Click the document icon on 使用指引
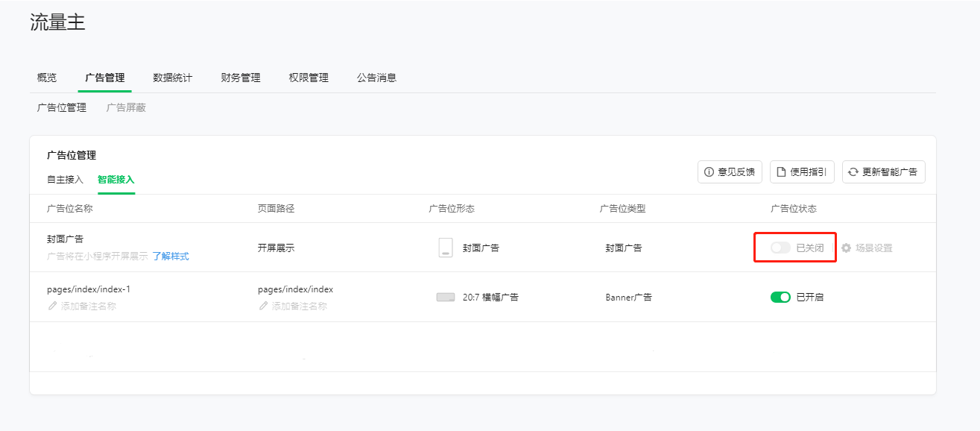The image size is (980, 431). point(781,172)
